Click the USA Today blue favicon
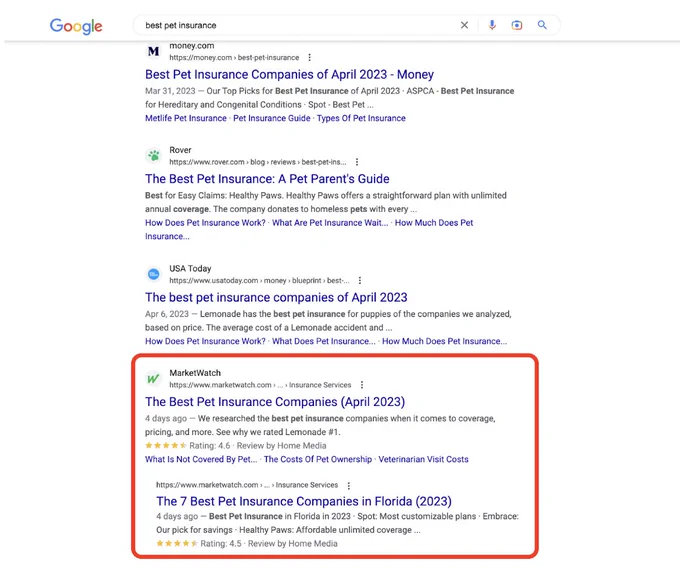 pos(154,274)
